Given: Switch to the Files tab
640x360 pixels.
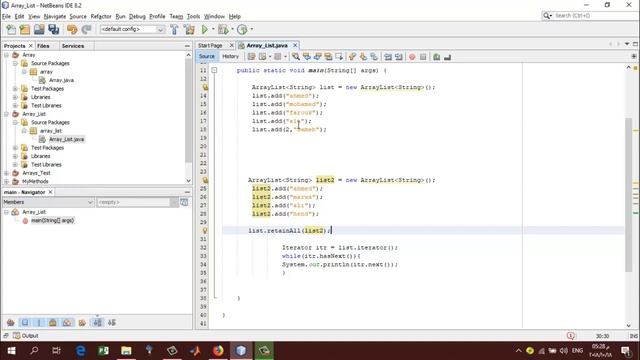Looking at the screenshot, I should 43,46.
